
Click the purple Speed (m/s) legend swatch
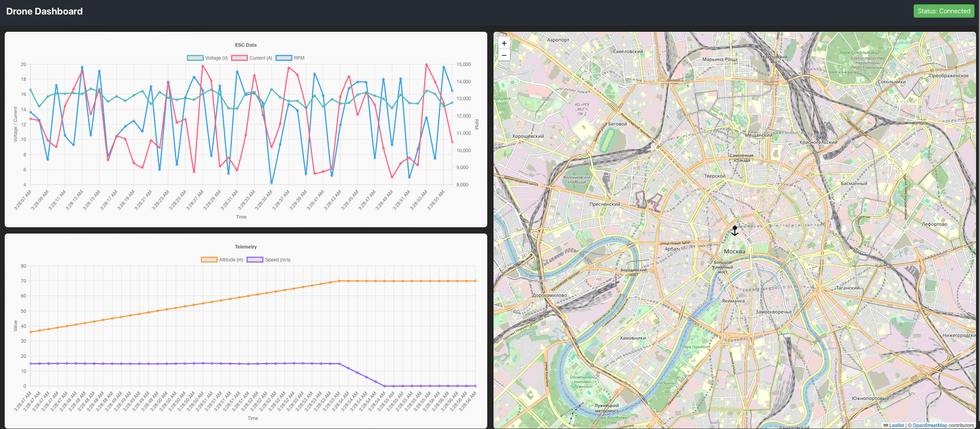click(x=255, y=260)
